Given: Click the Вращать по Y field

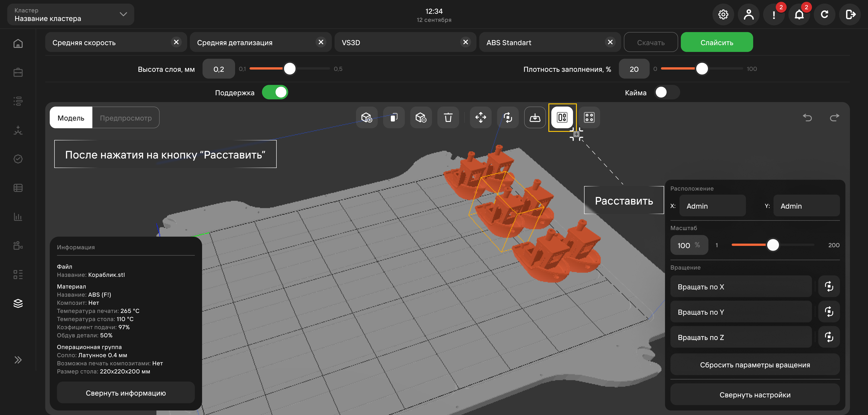Looking at the screenshot, I should tap(741, 312).
